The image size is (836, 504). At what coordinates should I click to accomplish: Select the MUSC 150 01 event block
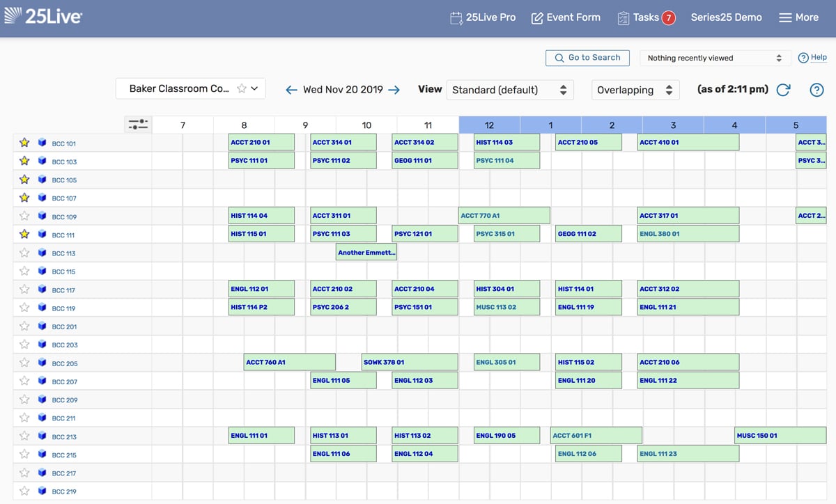(780, 435)
